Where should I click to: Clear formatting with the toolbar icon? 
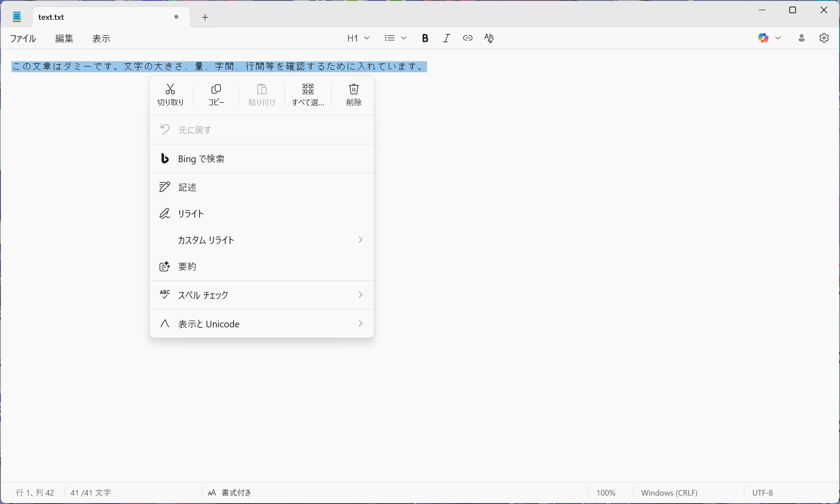(x=489, y=38)
